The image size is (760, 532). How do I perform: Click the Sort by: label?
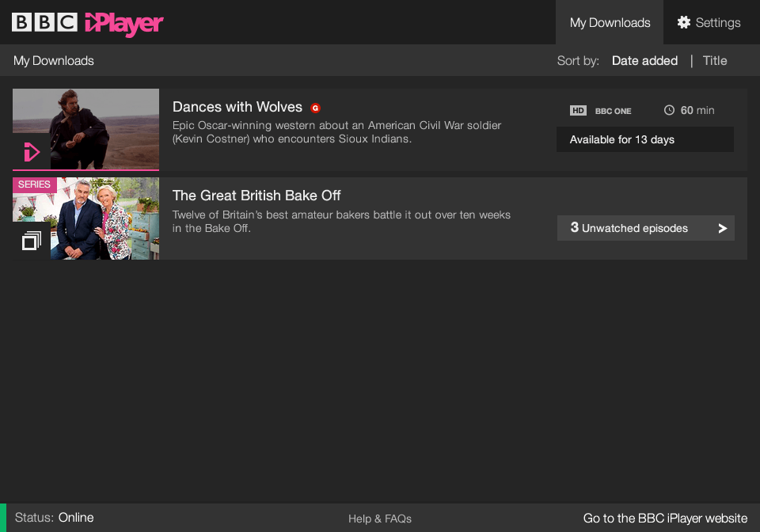pos(578,61)
